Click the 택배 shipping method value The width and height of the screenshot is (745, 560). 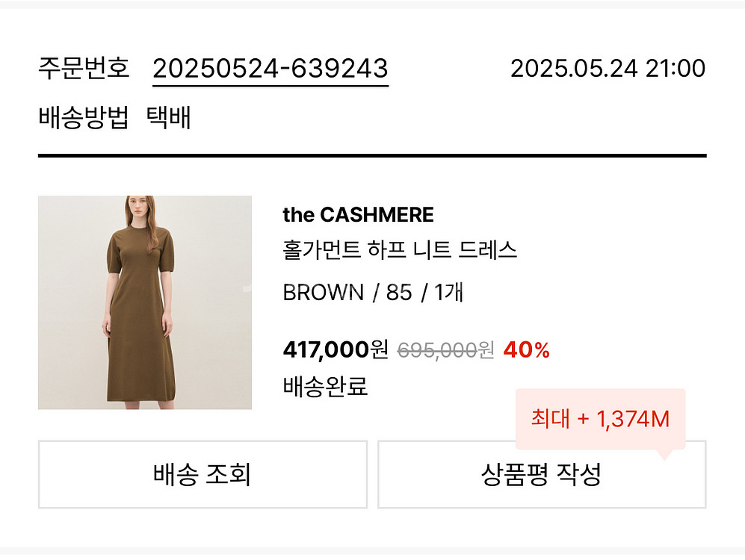(x=169, y=117)
